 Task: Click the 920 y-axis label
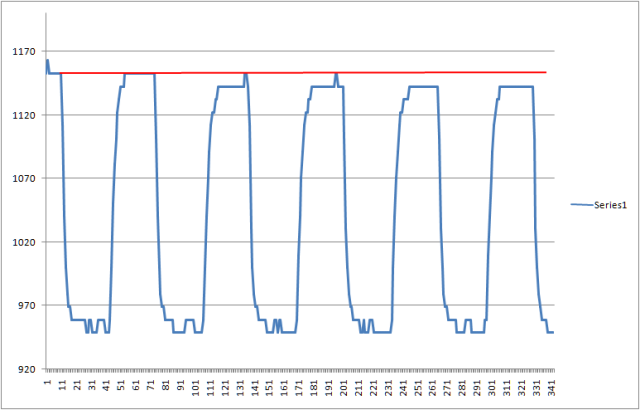click(25, 369)
